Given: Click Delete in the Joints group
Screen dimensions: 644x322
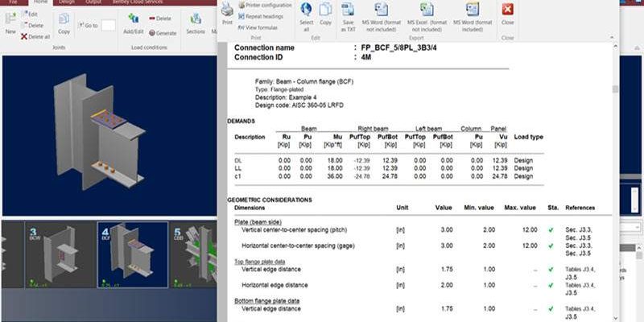Looking at the screenshot, I should point(32,26).
